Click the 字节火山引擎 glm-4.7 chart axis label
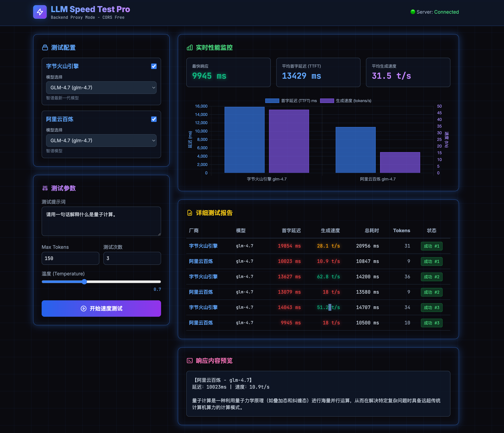Image resolution: width=504 pixels, height=433 pixels. coord(267,179)
